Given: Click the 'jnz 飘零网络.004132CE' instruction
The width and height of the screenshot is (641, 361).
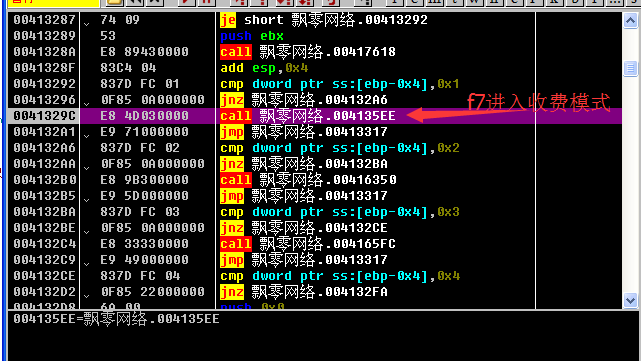Looking at the screenshot, I should (x=304, y=228).
